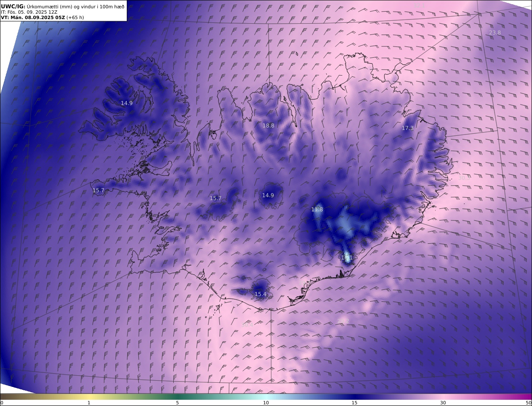The image size is (532, 406).
Task: Click the colorbar tick label '30'
Action: point(443,403)
